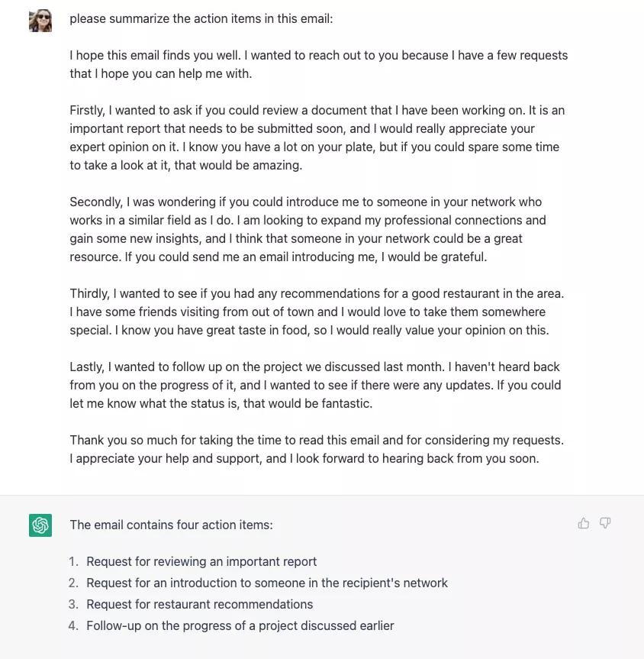Click the 'please summarize the action items' prompt line
Viewport: 644px width, 659px height.
click(x=201, y=18)
